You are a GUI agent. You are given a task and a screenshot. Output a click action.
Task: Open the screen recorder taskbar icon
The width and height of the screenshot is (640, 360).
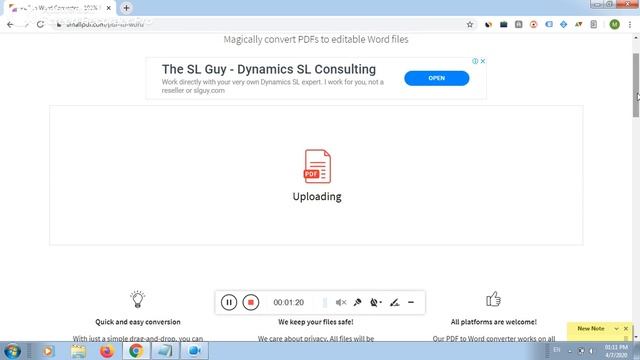195,351
